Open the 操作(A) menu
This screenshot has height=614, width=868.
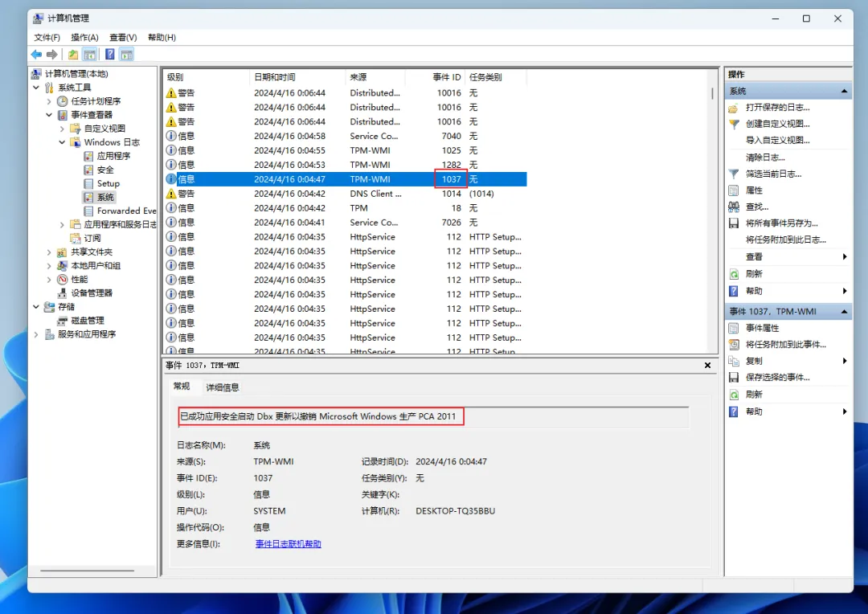point(84,37)
